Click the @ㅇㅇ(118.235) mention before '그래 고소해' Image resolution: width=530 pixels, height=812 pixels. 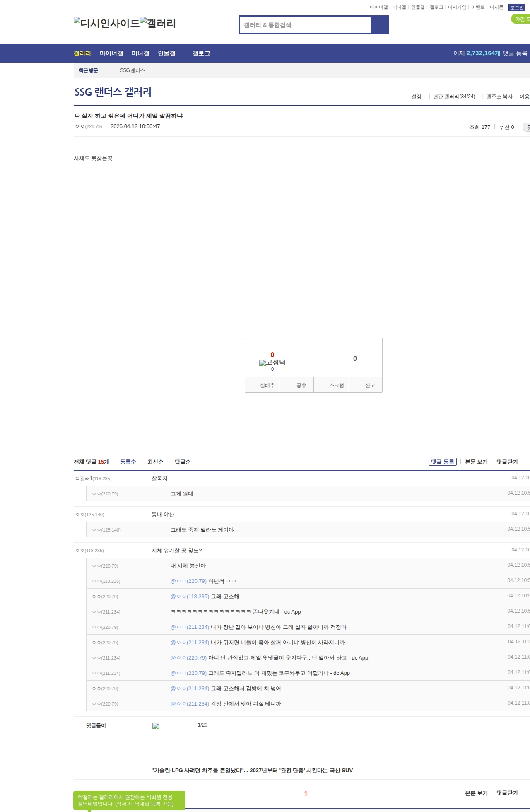tap(190, 597)
